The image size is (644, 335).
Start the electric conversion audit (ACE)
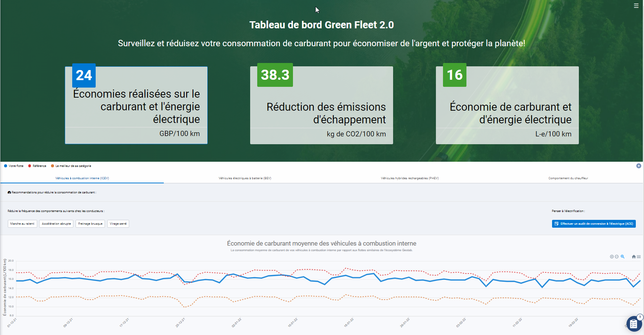click(594, 224)
